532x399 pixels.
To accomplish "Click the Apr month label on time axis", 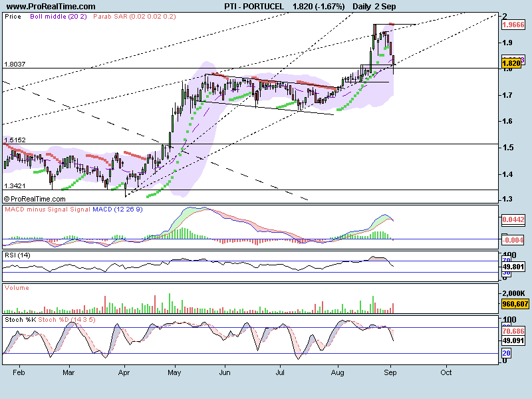I will pyautogui.click(x=124, y=372).
